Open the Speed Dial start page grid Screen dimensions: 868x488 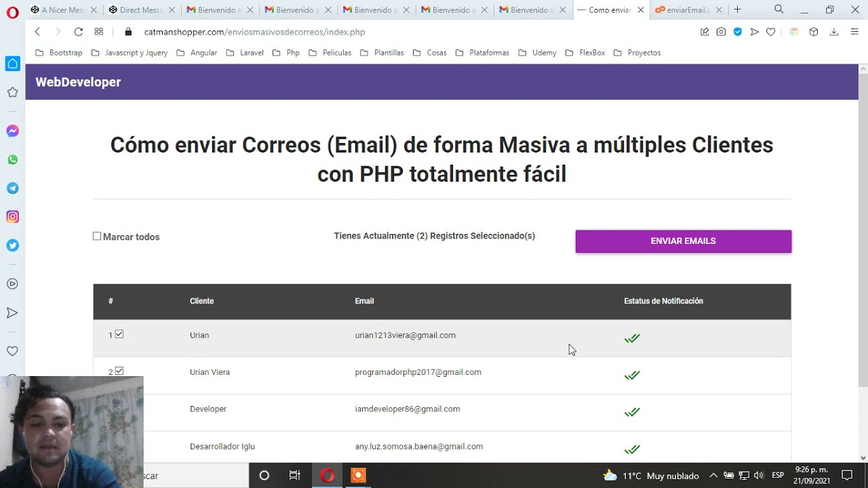pyautogui.click(x=99, y=32)
